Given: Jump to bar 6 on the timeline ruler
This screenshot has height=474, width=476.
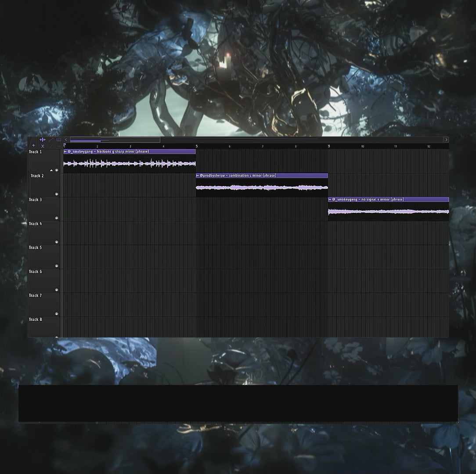Looking at the screenshot, I should [x=230, y=146].
